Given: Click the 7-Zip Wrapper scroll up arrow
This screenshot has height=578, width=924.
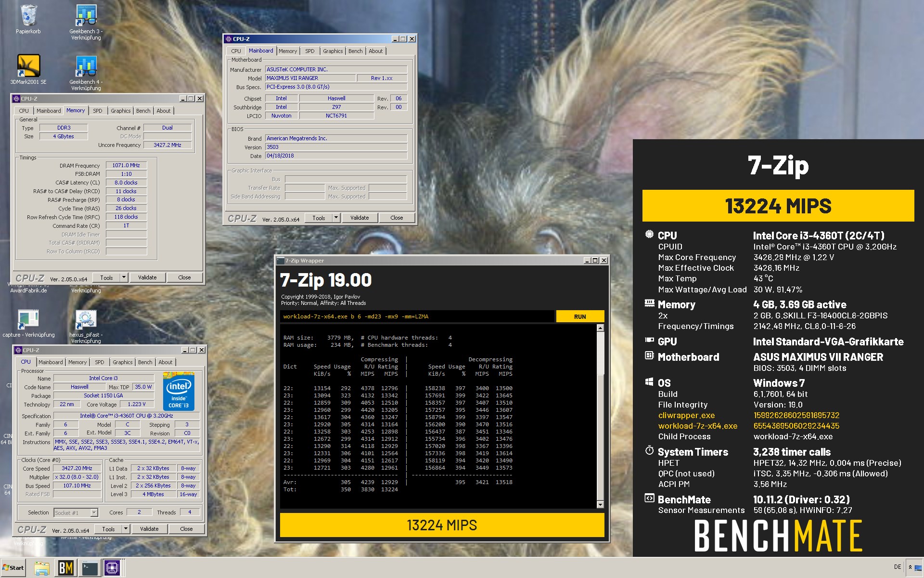Looking at the screenshot, I should [x=600, y=328].
